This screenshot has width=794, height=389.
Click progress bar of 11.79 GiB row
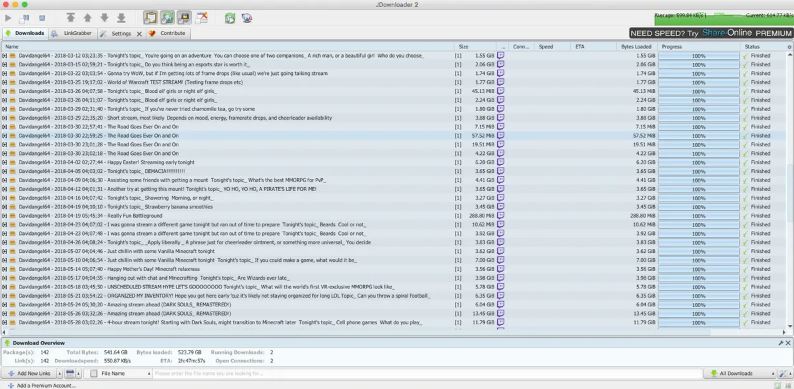tap(699, 323)
